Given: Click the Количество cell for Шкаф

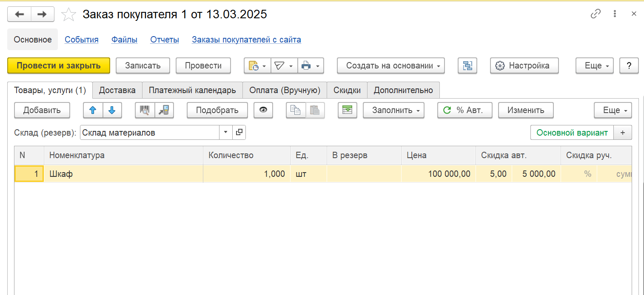Looking at the screenshot, I should click(x=246, y=174).
